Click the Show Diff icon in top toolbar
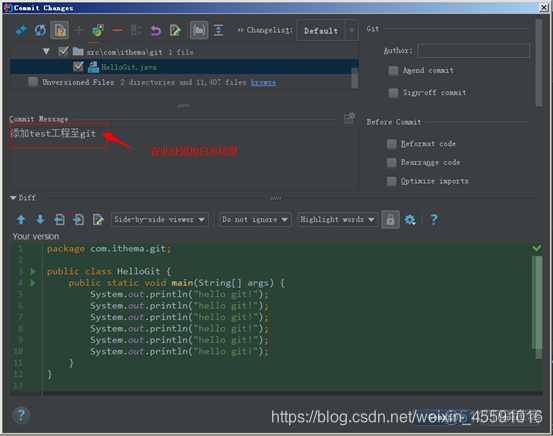553x436 pixels. point(22,31)
